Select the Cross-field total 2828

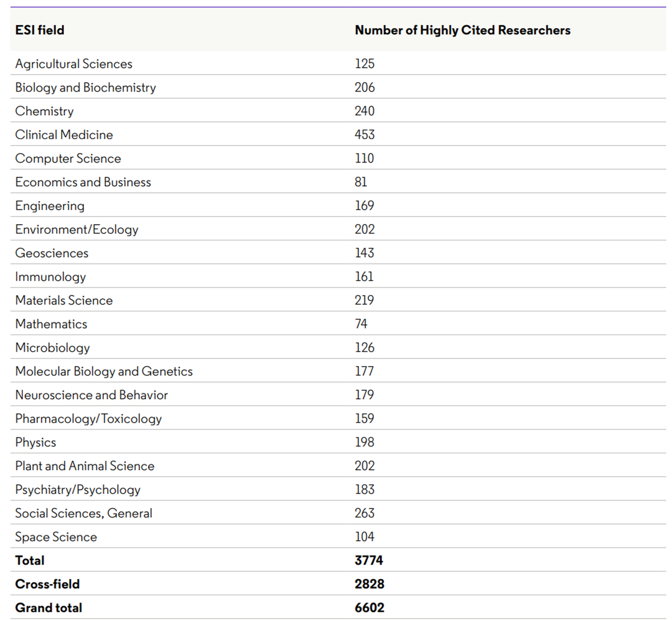pyautogui.click(x=369, y=584)
